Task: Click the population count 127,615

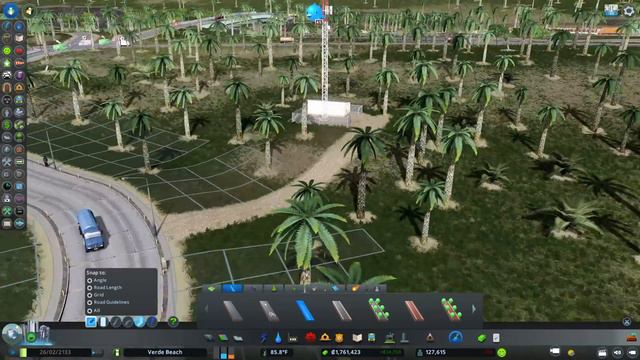Action: [x=436, y=352]
